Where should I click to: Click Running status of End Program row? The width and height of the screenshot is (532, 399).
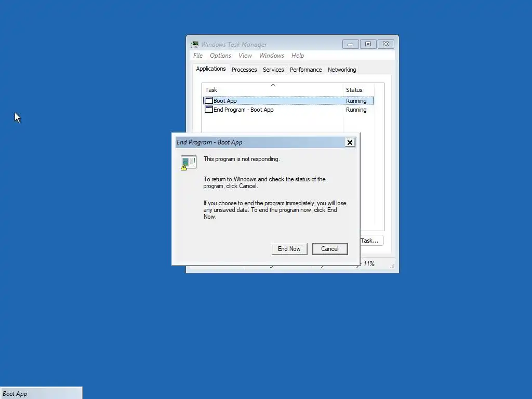(356, 110)
